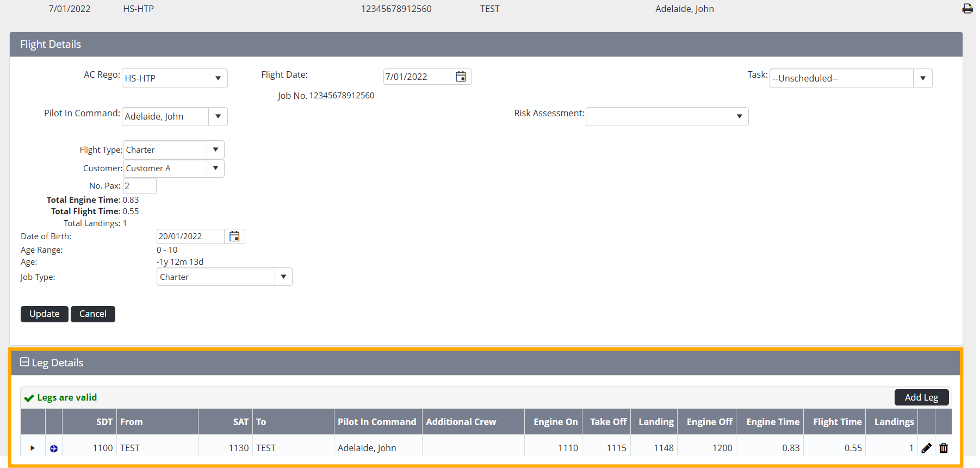
Task: Click the pencil icon to edit leg
Action: 927,448
